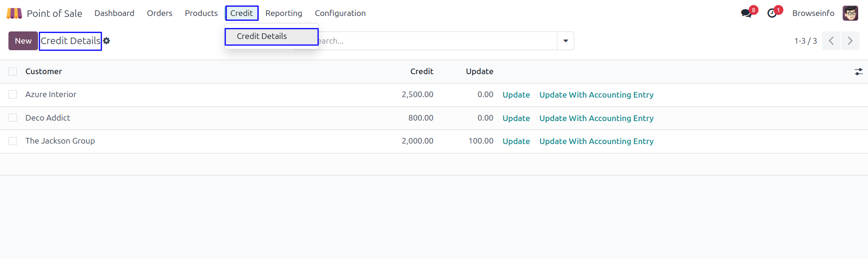Open the chat messages icon
The width and height of the screenshot is (868, 259).
click(x=746, y=13)
